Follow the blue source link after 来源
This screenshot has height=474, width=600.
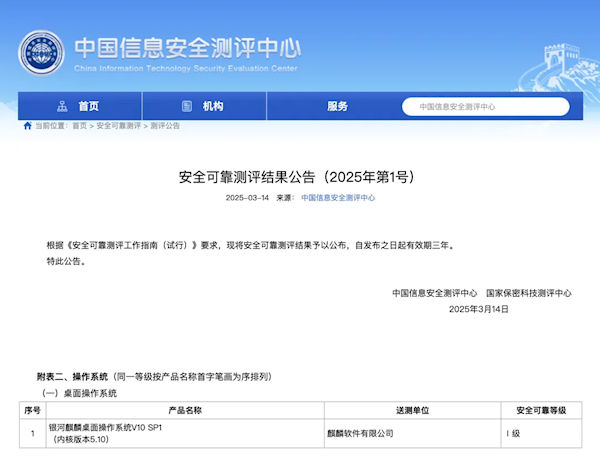click(338, 198)
